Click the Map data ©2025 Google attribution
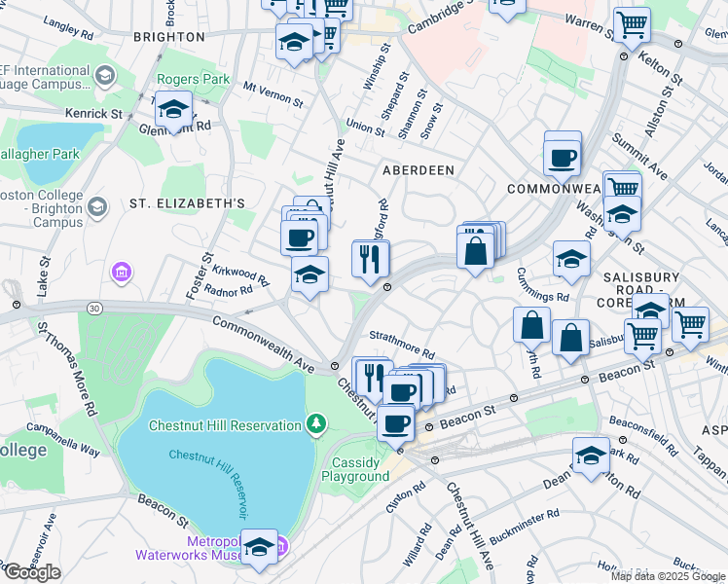The width and height of the screenshot is (728, 584). pyautogui.click(x=669, y=576)
